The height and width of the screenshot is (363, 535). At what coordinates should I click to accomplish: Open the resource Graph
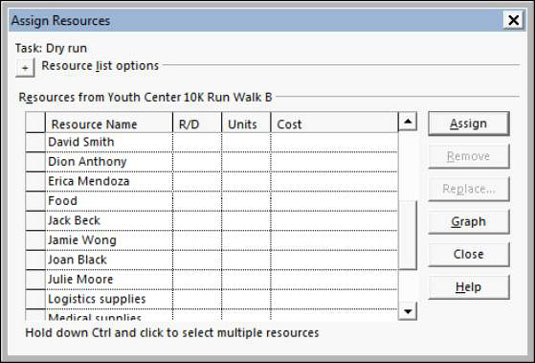tap(468, 222)
